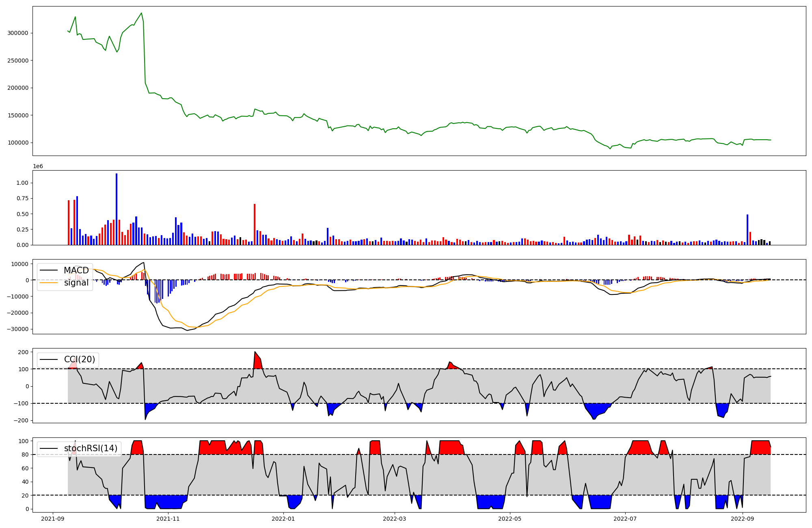Click the signal legend text
812x528 pixels.
(76, 283)
